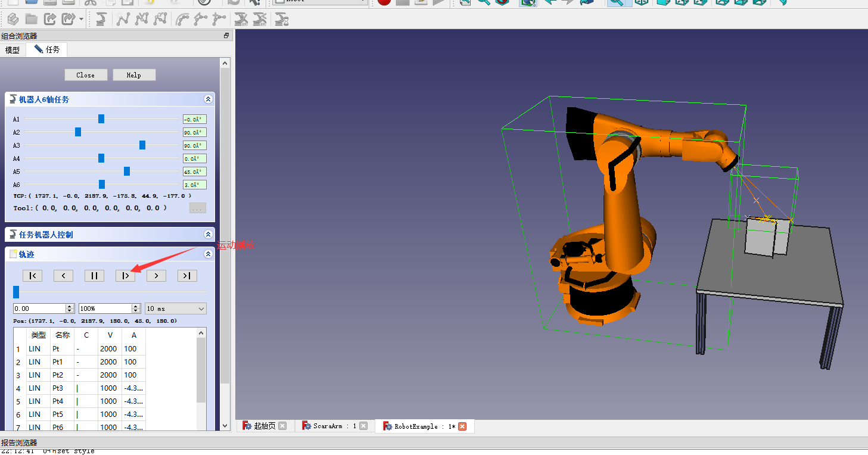The width and height of the screenshot is (868, 455).
Task: Click the add waypoint plus icon
Action: (219, 19)
